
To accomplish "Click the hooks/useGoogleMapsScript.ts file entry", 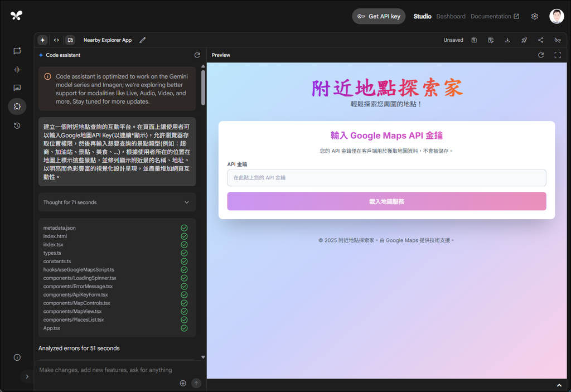I will [79, 270].
